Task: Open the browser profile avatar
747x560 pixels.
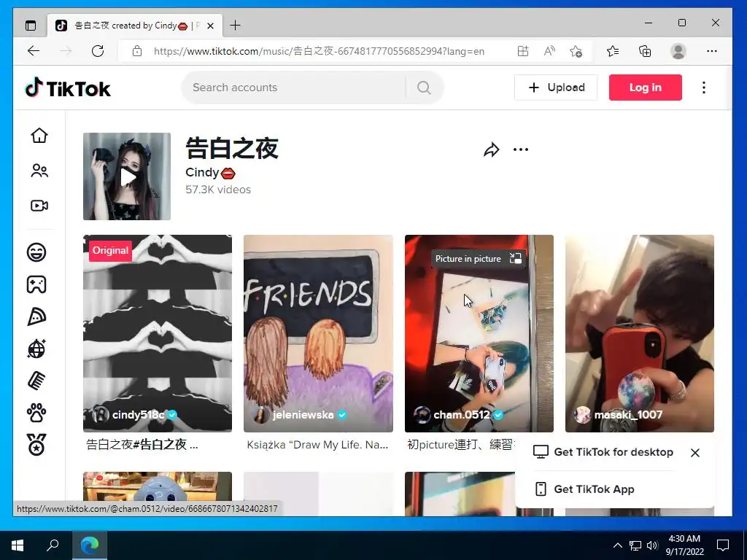Action: pyautogui.click(x=678, y=51)
